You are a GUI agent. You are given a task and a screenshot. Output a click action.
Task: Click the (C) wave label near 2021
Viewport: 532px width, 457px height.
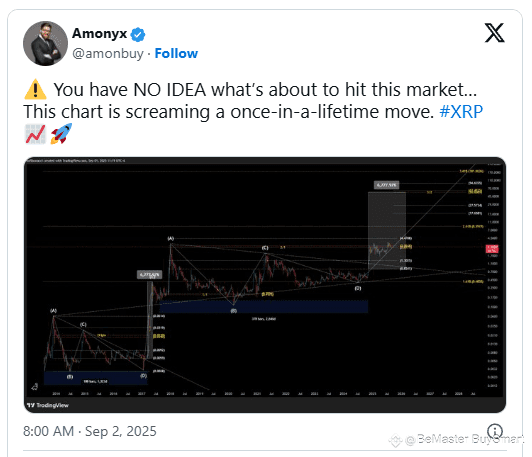265,248
